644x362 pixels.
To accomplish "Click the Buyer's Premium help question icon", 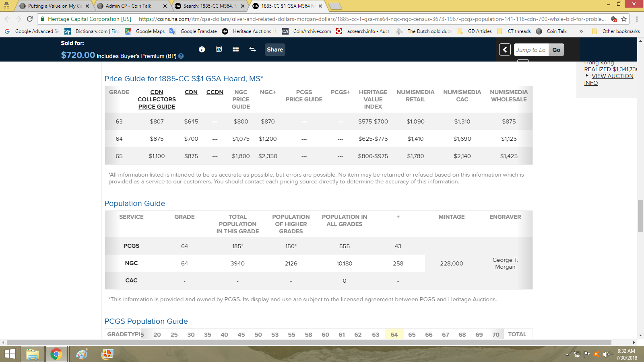I will [181, 56].
